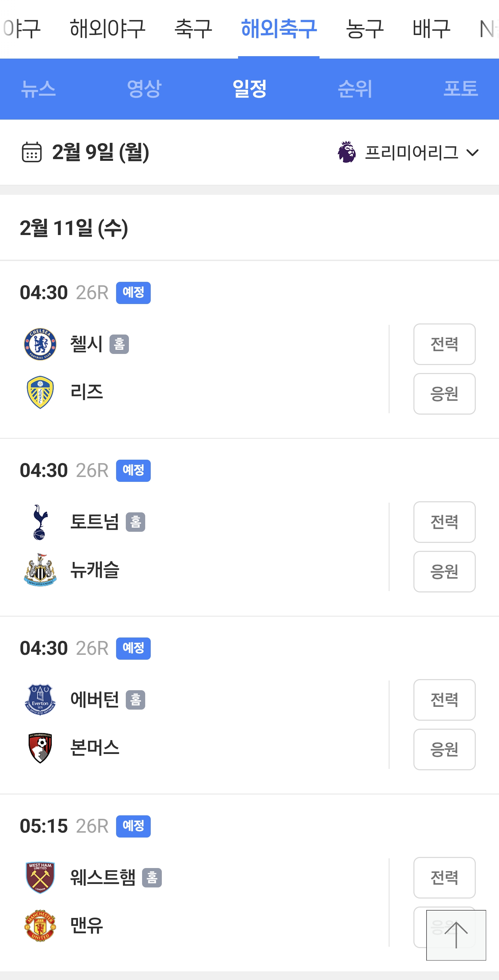Click the Chelsea club crest
The height and width of the screenshot is (980, 499).
coord(40,344)
